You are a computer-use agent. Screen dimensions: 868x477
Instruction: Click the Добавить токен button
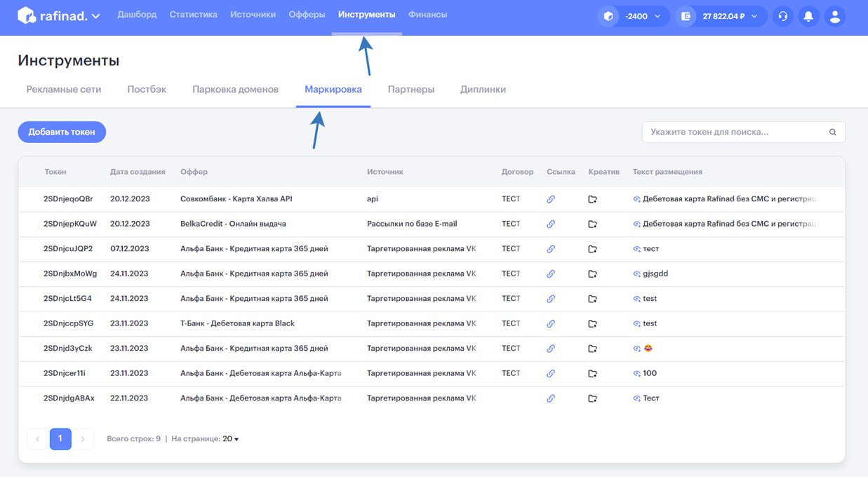pos(62,132)
